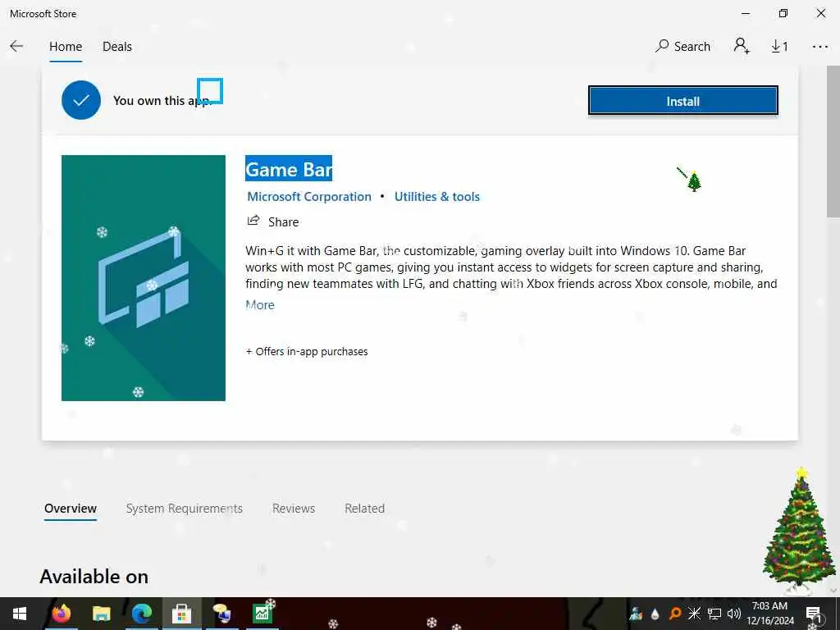840x630 pixels.
Task: Open the Reviews tab
Action: 294,509
